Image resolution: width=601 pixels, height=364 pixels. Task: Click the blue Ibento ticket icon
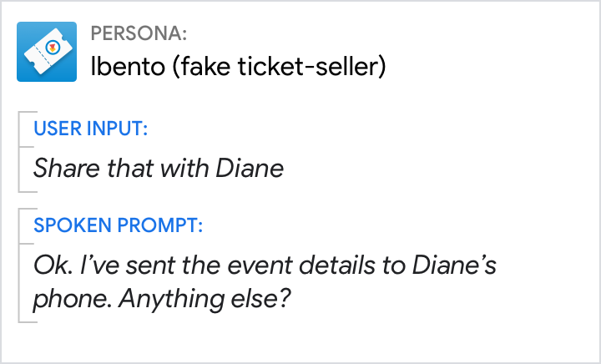(47, 52)
